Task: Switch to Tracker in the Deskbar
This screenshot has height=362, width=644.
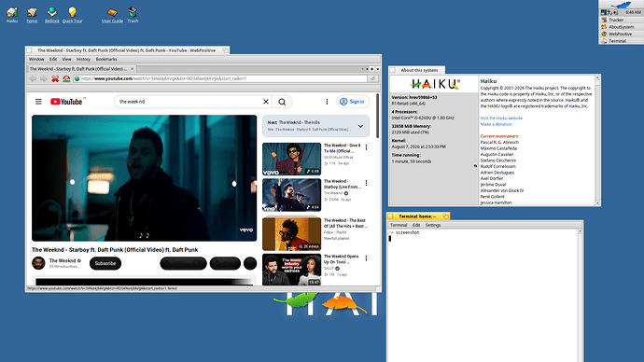Action: pos(621,20)
